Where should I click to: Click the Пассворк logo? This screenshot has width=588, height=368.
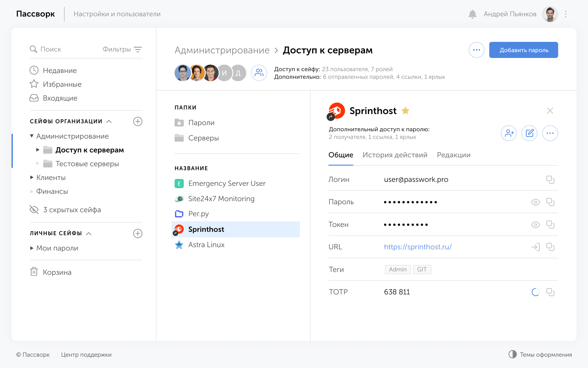36,14
